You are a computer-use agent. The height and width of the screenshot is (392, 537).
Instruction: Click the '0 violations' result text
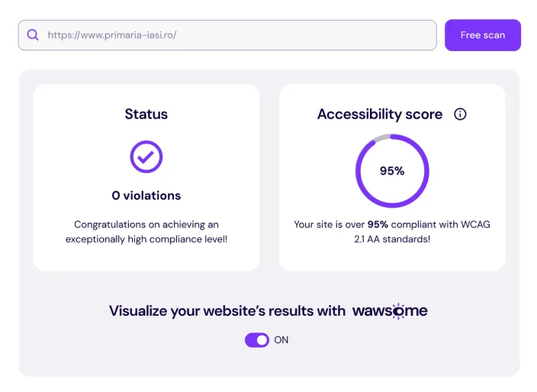click(146, 195)
